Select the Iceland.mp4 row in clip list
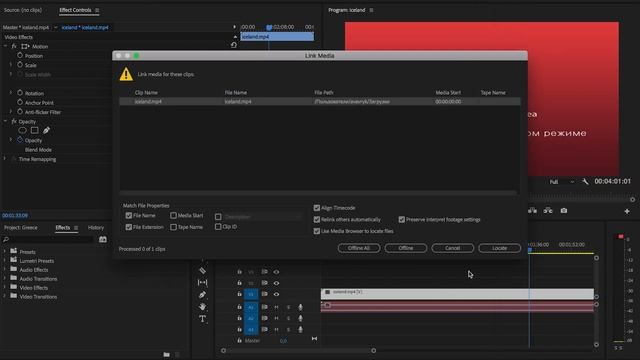This screenshot has height=360, width=640. point(320,102)
